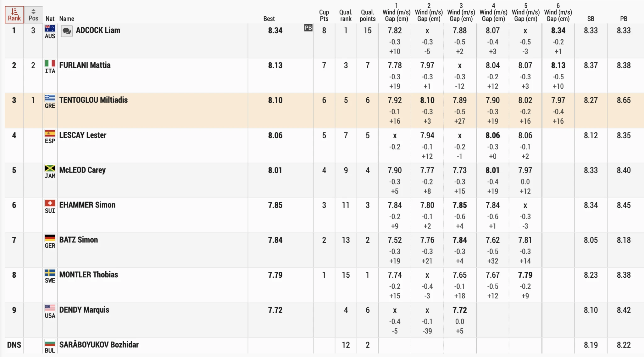Click the Cup Pts column header
The height and width of the screenshot is (357, 644).
[324, 15]
